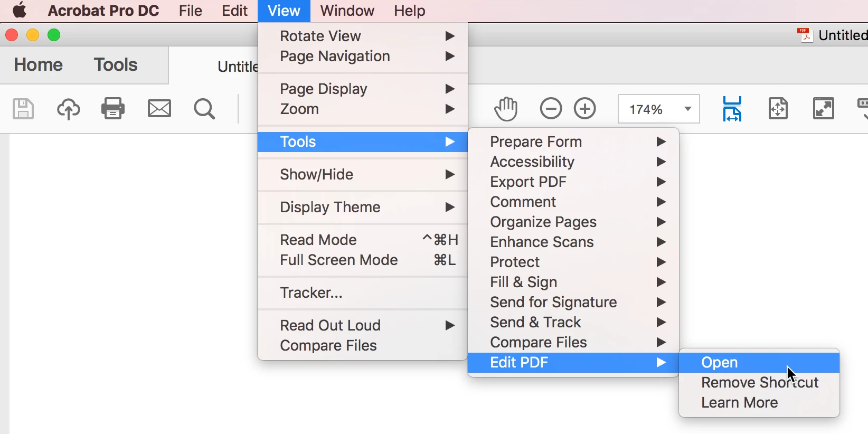Zoom in with plus circle icon
This screenshot has height=434, width=868.
pos(585,109)
